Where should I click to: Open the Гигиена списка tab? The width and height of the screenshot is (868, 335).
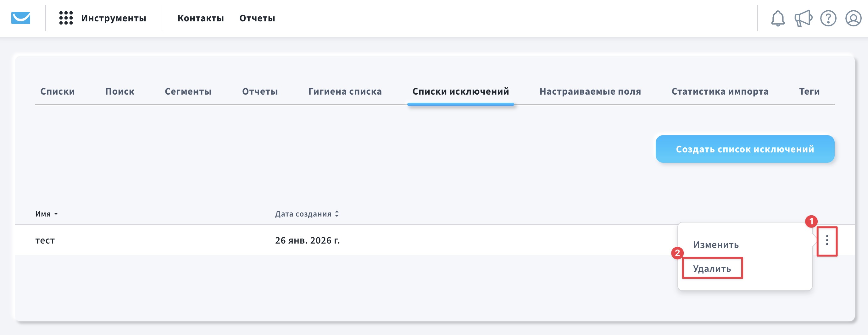pos(345,91)
